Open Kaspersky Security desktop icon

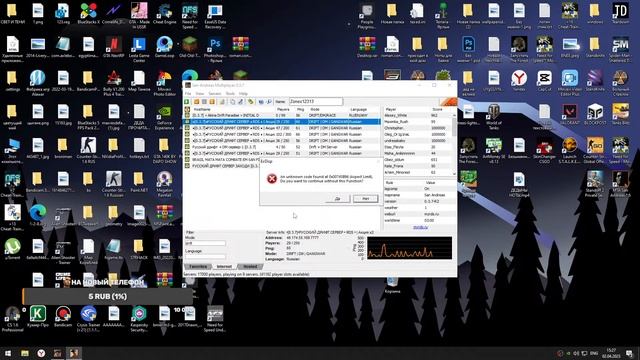[139, 318]
